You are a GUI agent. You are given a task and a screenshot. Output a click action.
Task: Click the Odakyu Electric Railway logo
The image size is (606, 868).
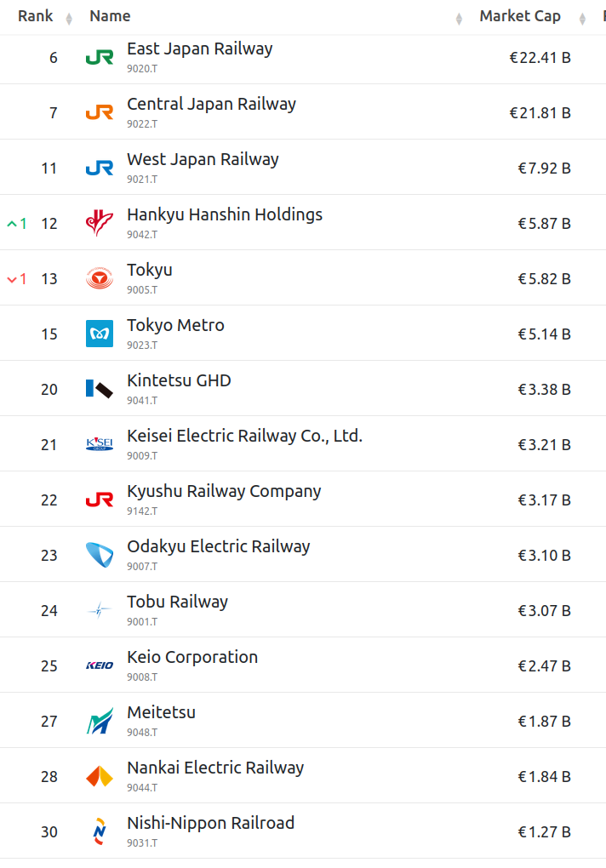100,555
